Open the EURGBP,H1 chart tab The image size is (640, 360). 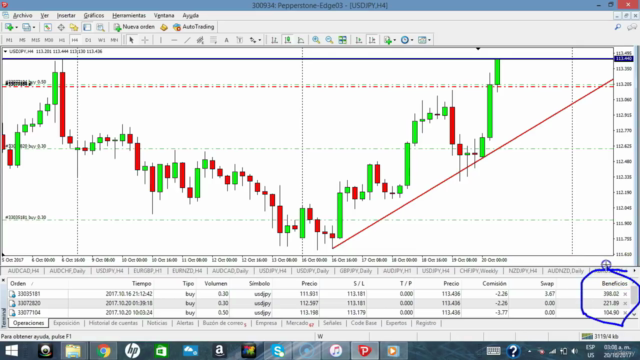point(148,271)
